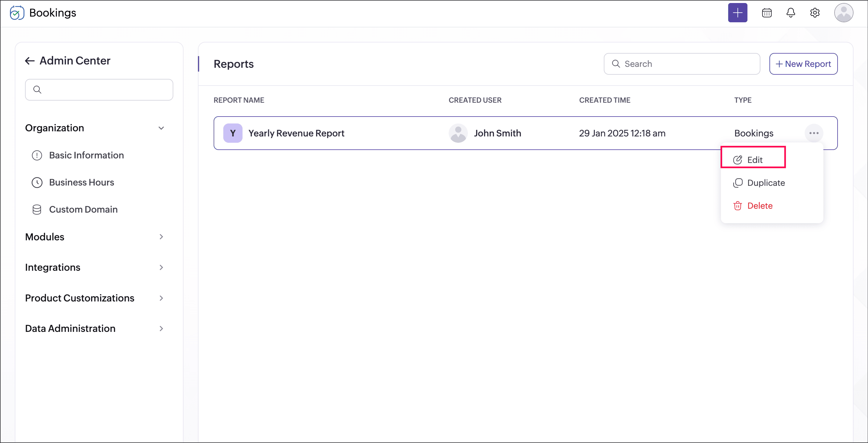Image resolution: width=868 pixels, height=443 pixels.
Task: Click the Business Hours clock icon
Action: click(37, 183)
